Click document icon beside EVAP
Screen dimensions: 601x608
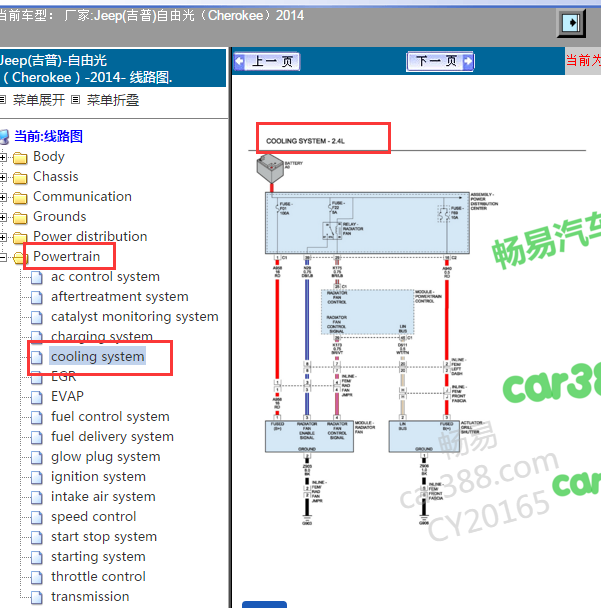click(37, 397)
